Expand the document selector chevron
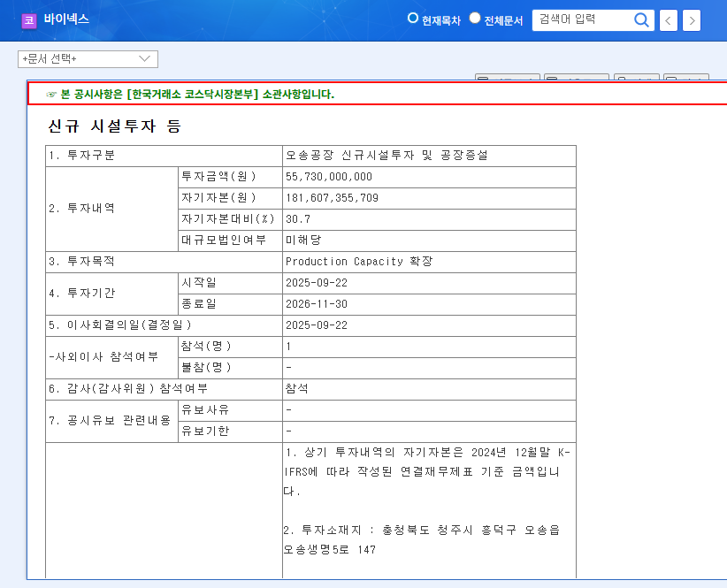The height and width of the screenshot is (588, 727). click(146, 59)
